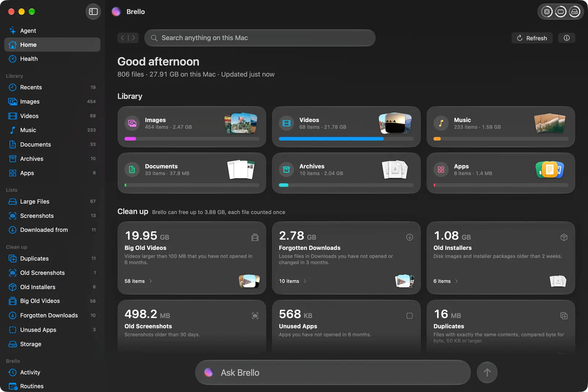Screen dimensions: 588x392
Task: Click the Screenshots capture icon in sidebar
Action: pos(12,216)
